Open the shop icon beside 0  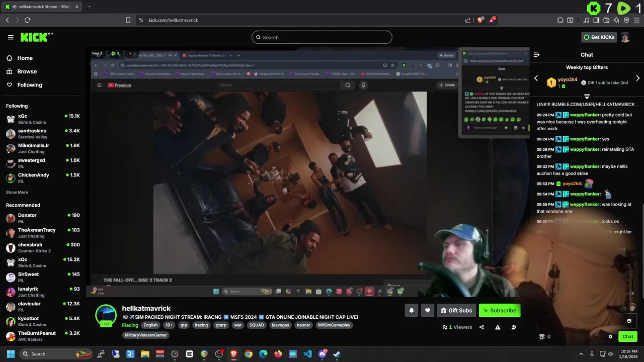click(542, 337)
